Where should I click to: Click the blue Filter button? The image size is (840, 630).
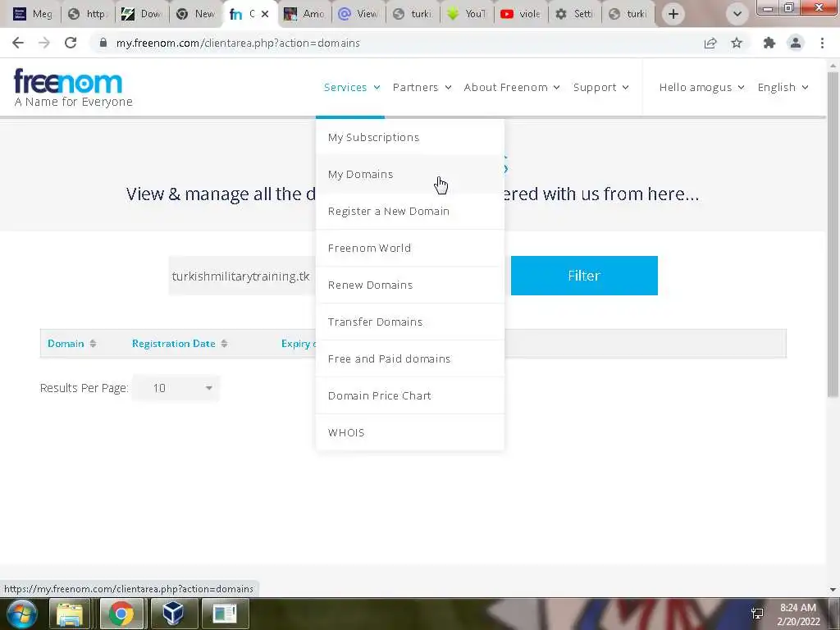pos(584,276)
